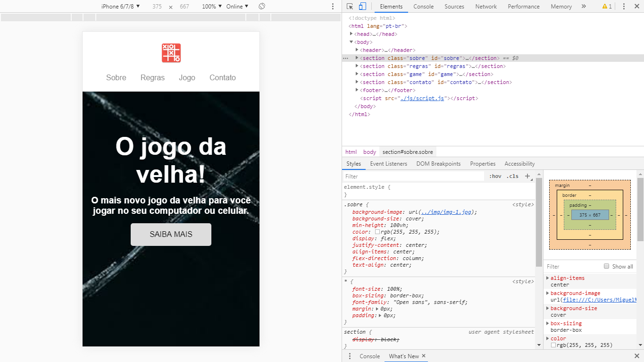The height and width of the screenshot is (362, 644).
Task: Expand the footer element node
Action: pos(357,90)
